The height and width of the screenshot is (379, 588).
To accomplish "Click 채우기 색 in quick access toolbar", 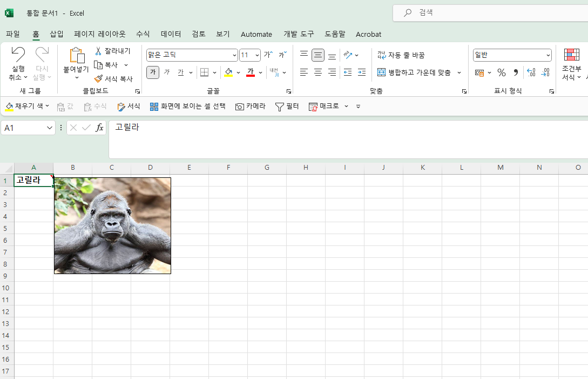I will pos(25,107).
